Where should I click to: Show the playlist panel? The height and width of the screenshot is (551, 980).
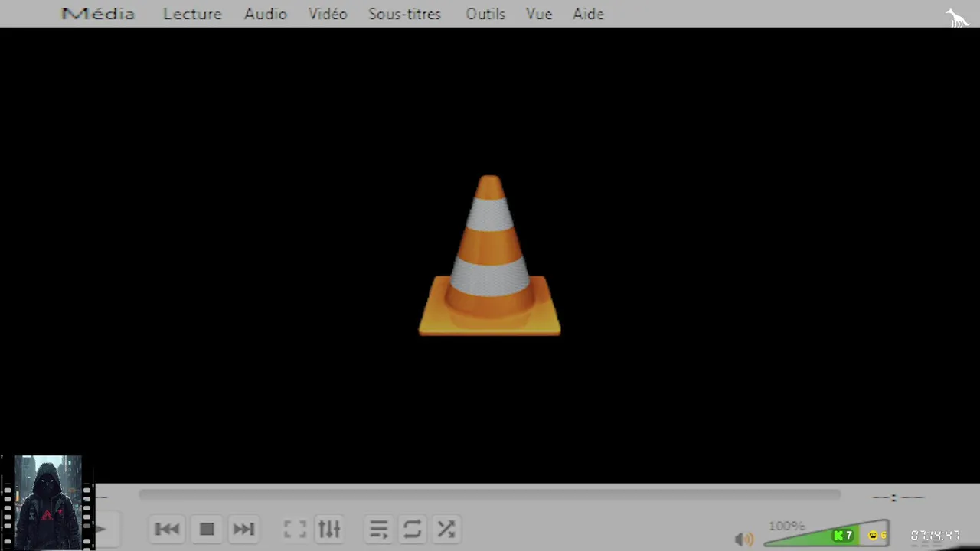379,529
